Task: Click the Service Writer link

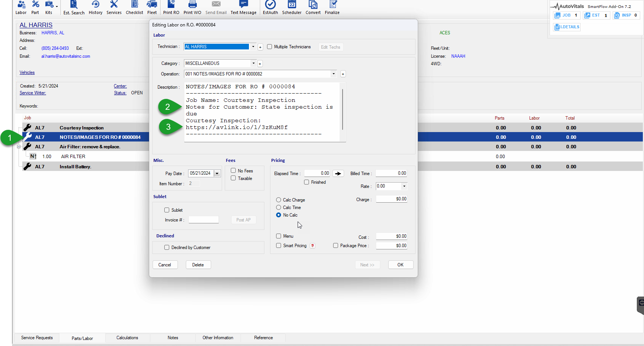Action: pos(33,93)
